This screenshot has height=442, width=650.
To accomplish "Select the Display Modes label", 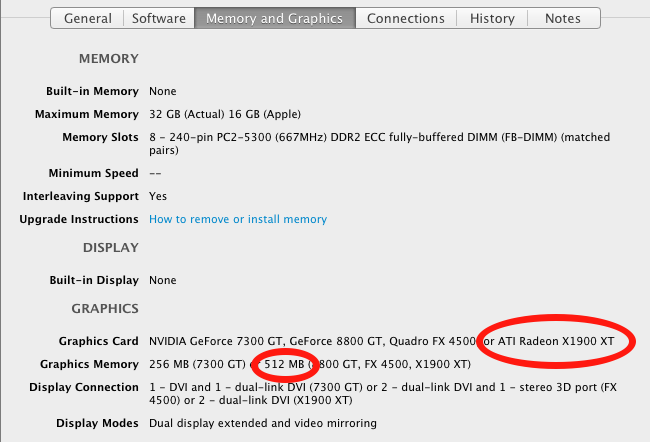I will coord(97,423).
